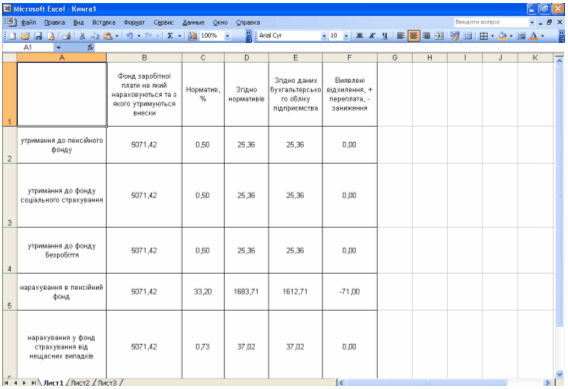Open the font color A swatch
The image size is (568, 389).
click(534, 36)
